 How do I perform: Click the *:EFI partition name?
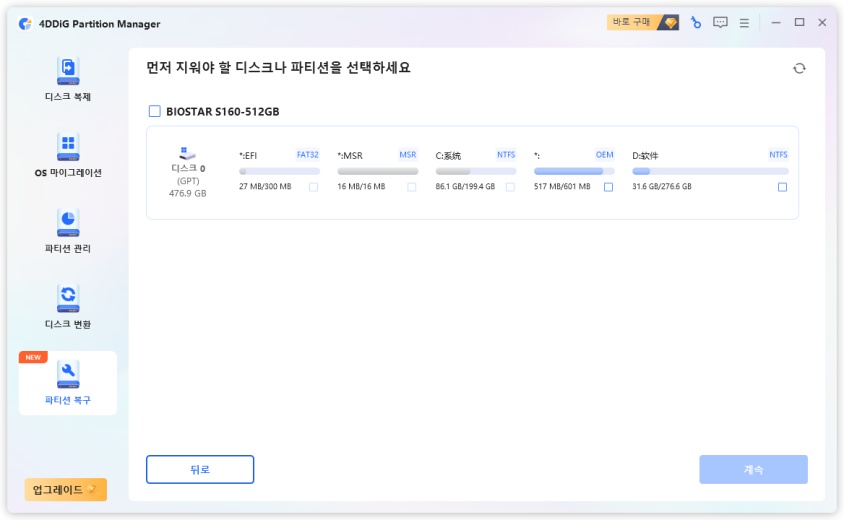pos(248,156)
